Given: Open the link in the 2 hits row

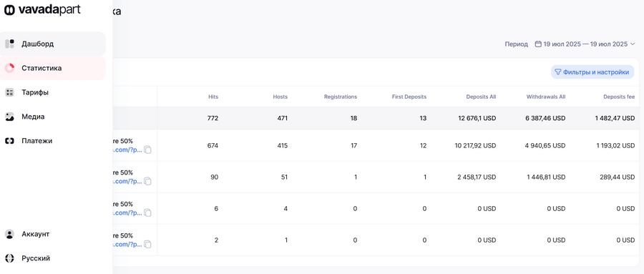Looking at the screenshot, I should pyautogui.click(x=127, y=245).
